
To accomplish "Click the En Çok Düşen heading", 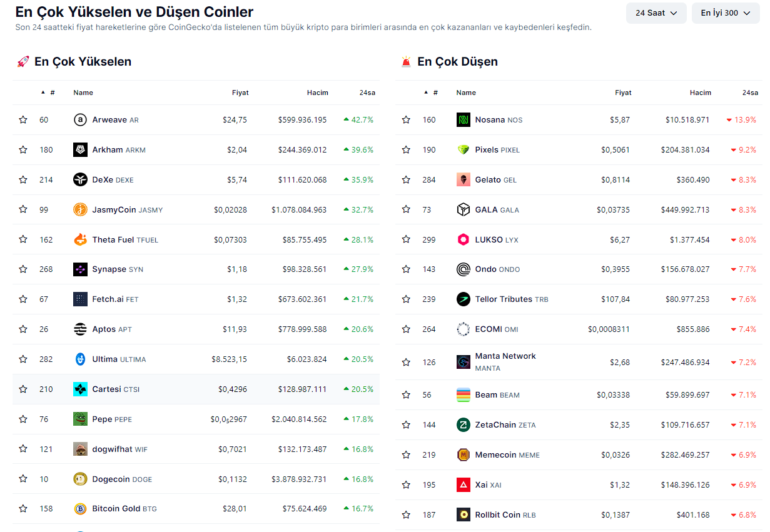I will point(458,61).
